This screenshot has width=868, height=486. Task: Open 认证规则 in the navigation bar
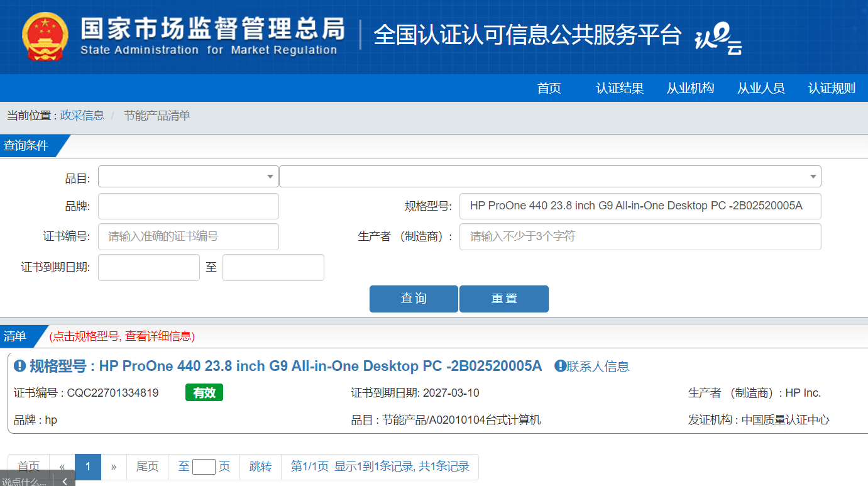pos(832,88)
